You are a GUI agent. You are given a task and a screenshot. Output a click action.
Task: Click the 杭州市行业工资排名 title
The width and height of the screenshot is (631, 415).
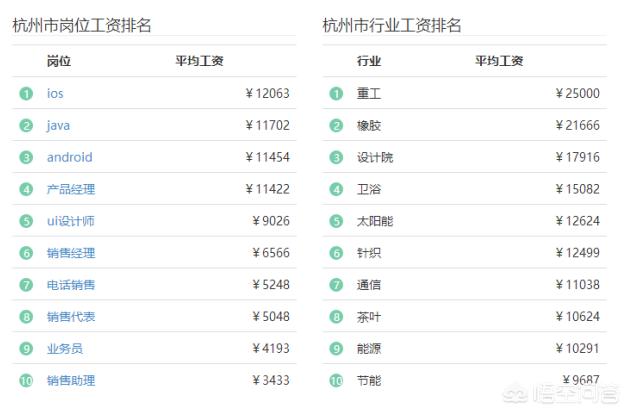point(392,25)
